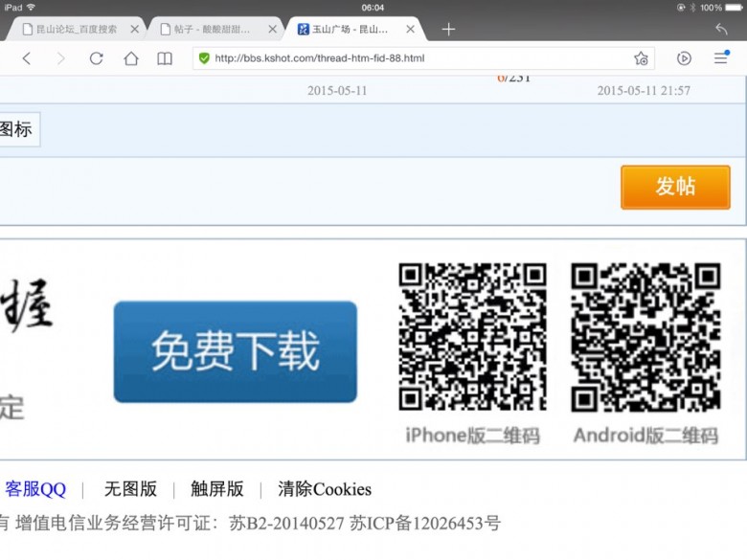Open the browser home page
747x560 pixels.
(131, 58)
